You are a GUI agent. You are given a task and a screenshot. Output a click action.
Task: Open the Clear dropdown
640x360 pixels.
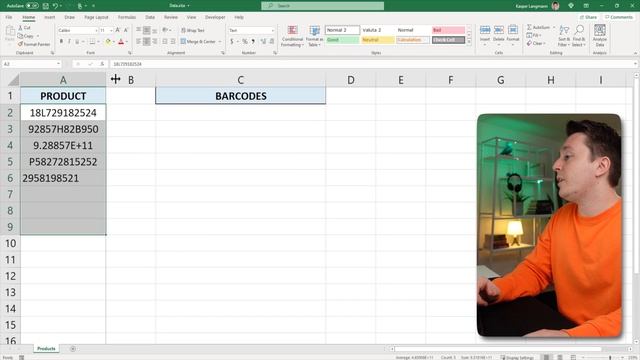[536, 43]
